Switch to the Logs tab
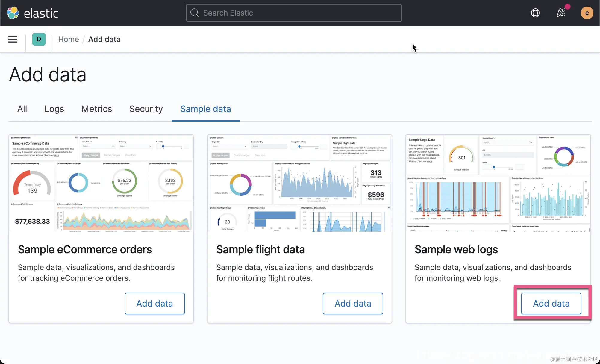Viewport: 600px width, 364px height. click(54, 109)
